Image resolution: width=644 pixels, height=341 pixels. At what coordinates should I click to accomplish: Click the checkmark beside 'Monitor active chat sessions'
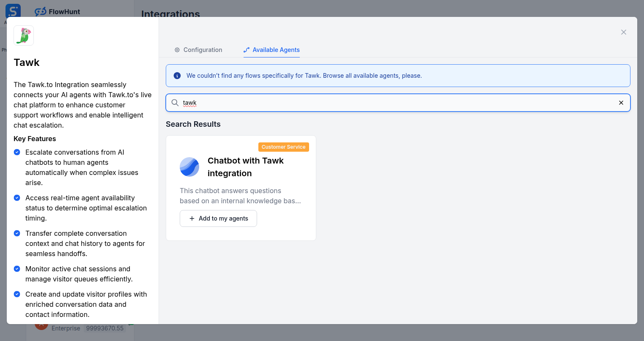click(x=17, y=269)
